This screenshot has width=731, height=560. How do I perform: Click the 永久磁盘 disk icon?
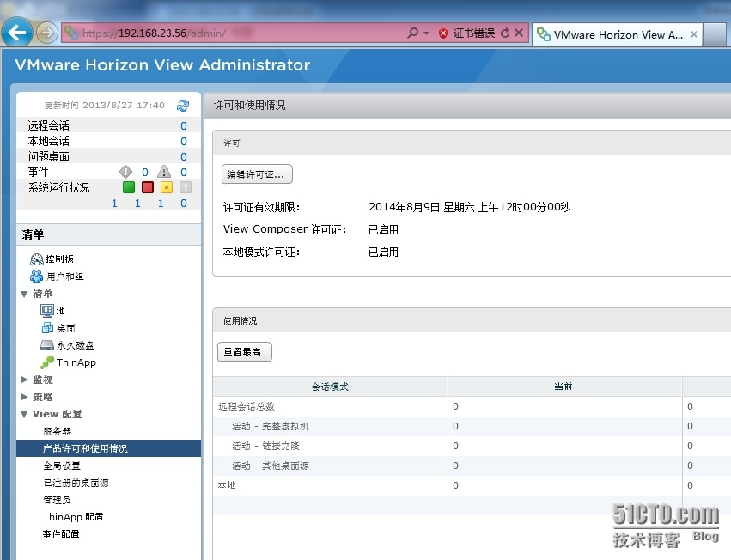point(47,345)
